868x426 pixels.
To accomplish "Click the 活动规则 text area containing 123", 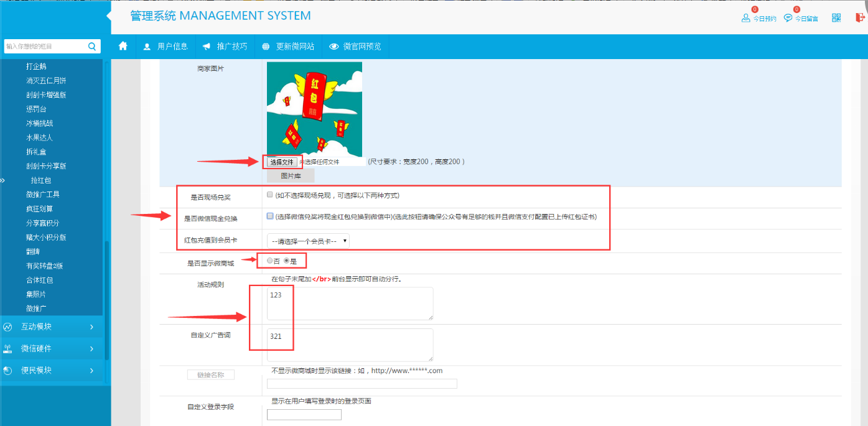I will [x=350, y=303].
